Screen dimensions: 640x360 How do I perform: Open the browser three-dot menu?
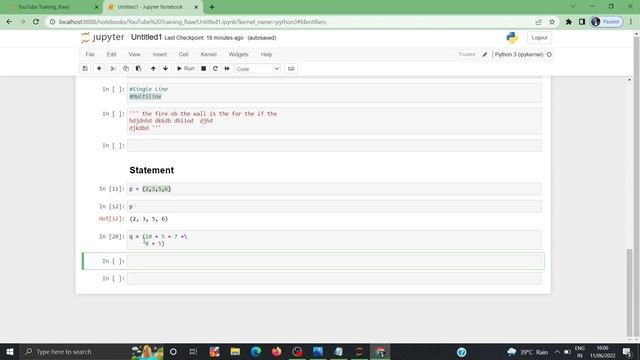[x=631, y=22]
